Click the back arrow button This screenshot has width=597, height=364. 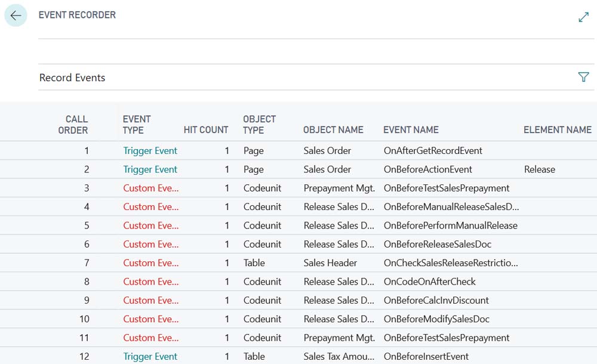pyautogui.click(x=16, y=16)
